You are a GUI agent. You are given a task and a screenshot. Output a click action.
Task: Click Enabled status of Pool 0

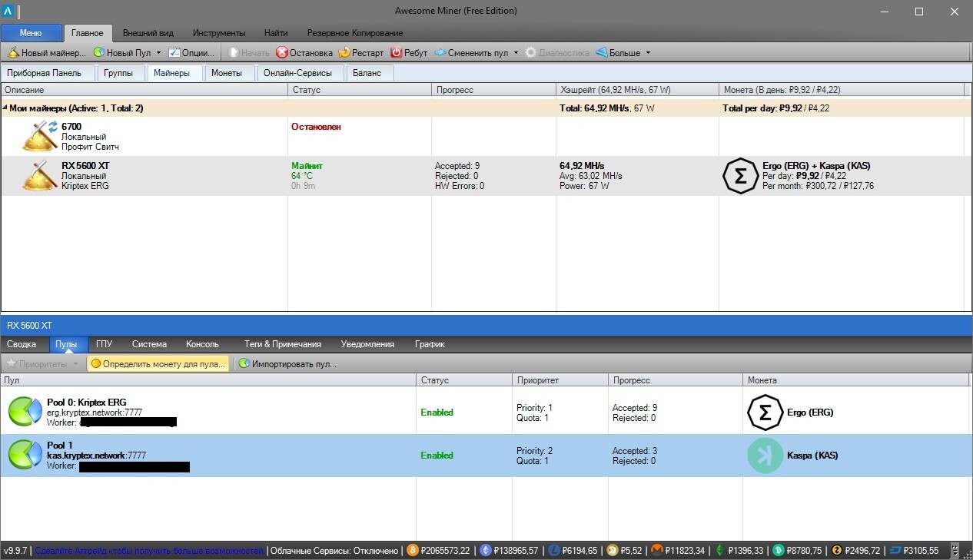(437, 413)
